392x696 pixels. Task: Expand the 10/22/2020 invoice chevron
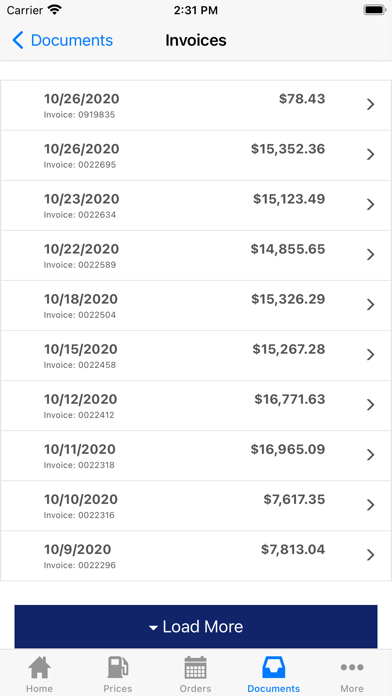[370, 255]
